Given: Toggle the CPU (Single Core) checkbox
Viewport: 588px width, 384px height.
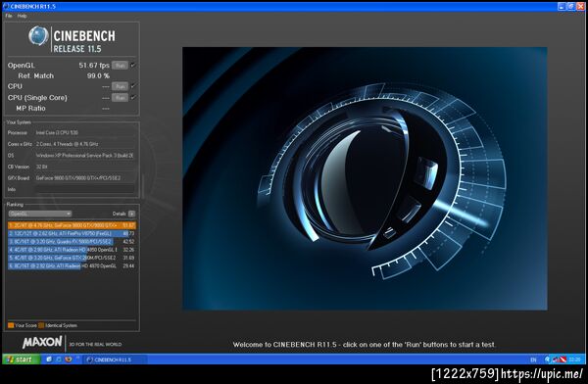Looking at the screenshot, I should [x=132, y=97].
